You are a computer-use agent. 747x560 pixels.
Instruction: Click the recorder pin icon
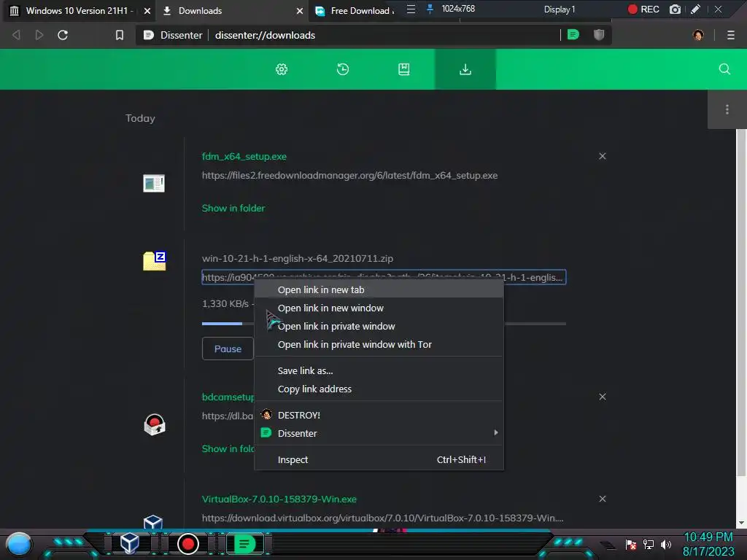pyautogui.click(x=430, y=9)
